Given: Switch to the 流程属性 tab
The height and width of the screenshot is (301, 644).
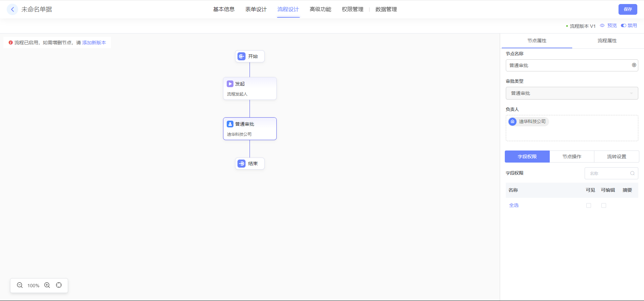Looking at the screenshot, I should point(607,41).
